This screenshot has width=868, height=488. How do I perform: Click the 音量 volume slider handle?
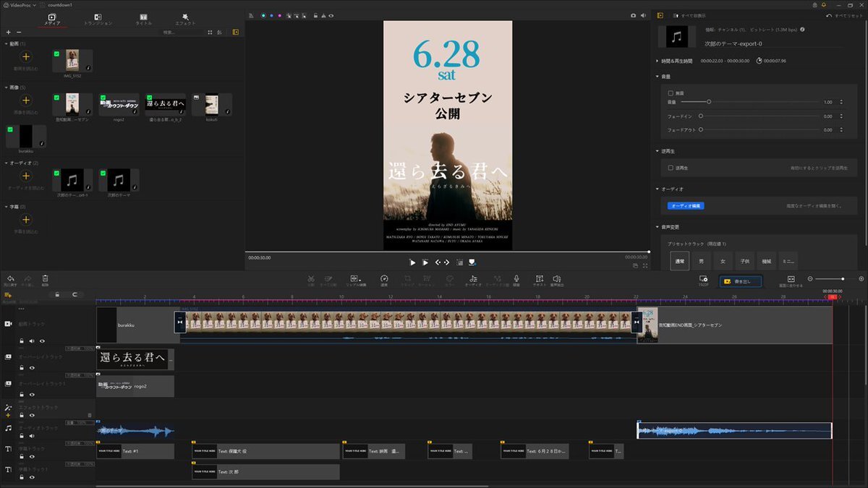pos(709,102)
